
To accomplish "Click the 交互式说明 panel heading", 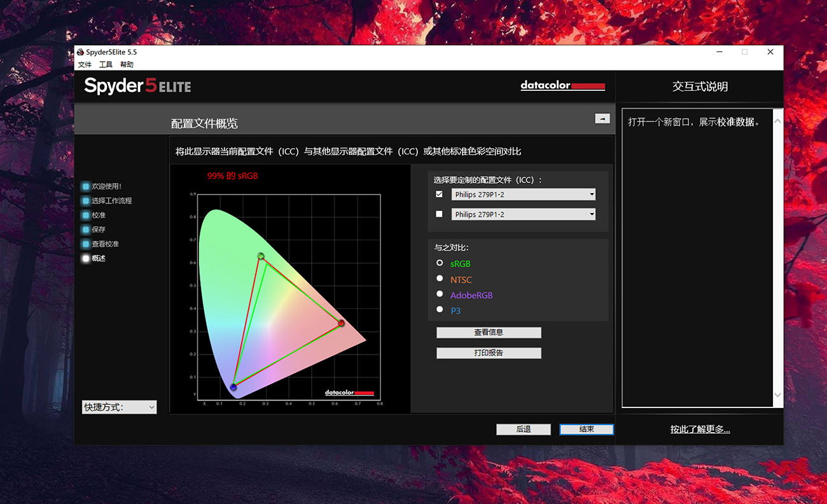I will pos(700,86).
